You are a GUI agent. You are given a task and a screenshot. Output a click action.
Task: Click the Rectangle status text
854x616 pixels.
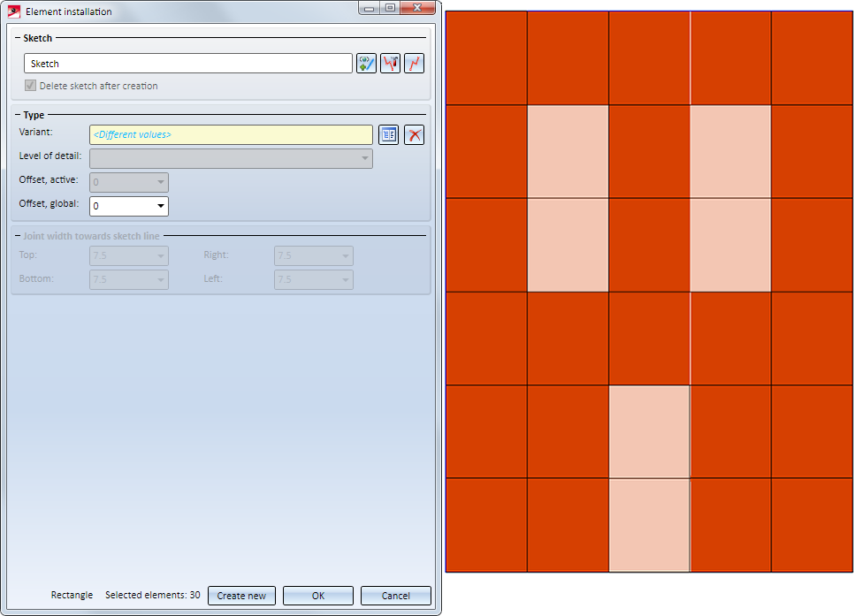(72, 595)
